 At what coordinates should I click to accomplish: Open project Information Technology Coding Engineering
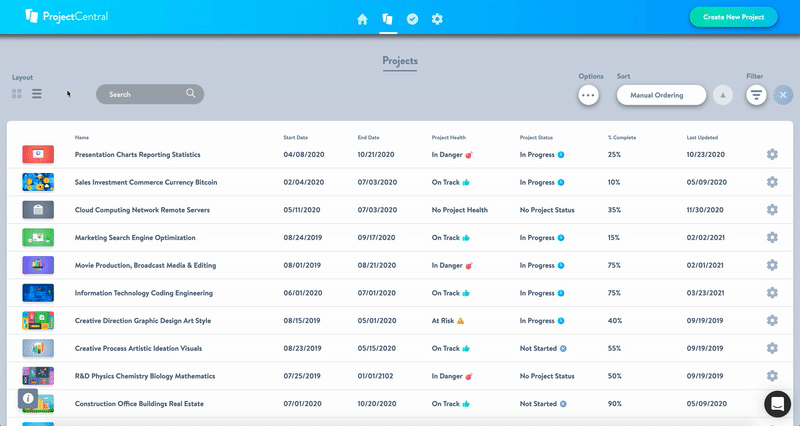click(143, 293)
